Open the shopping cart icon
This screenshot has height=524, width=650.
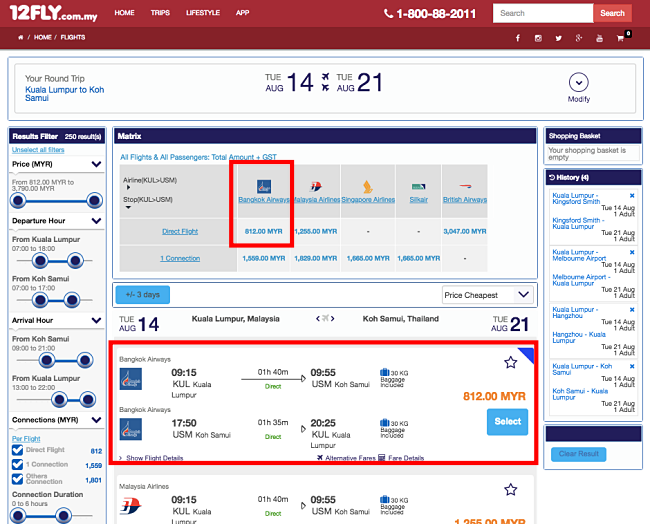pos(621,38)
